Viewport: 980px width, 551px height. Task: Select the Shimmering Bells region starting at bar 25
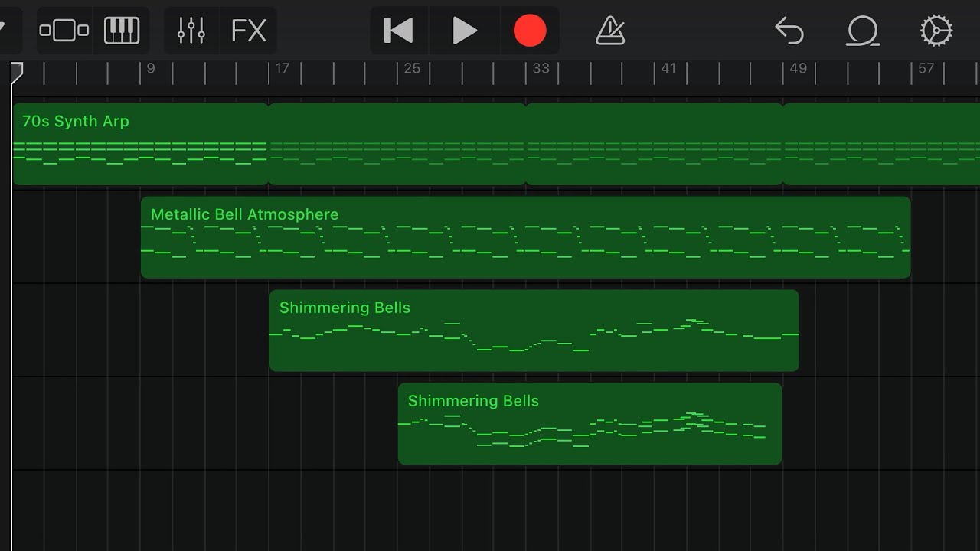(x=590, y=424)
